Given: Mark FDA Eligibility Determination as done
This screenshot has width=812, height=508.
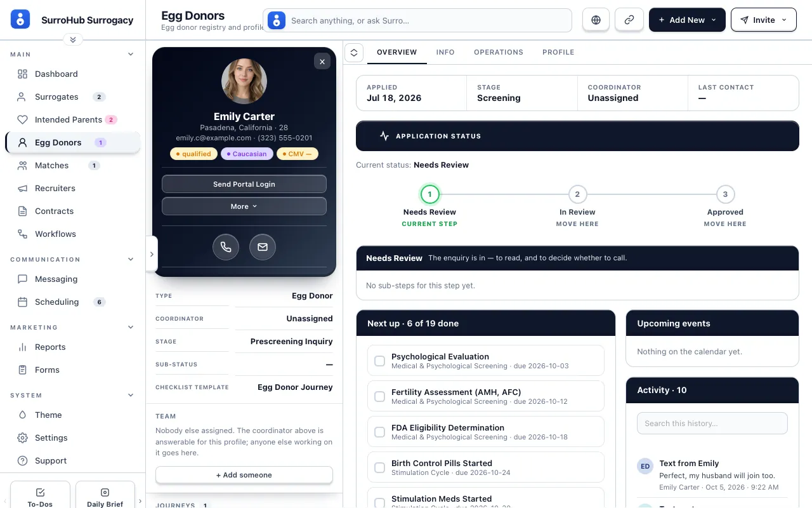Looking at the screenshot, I should tap(379, 432).
